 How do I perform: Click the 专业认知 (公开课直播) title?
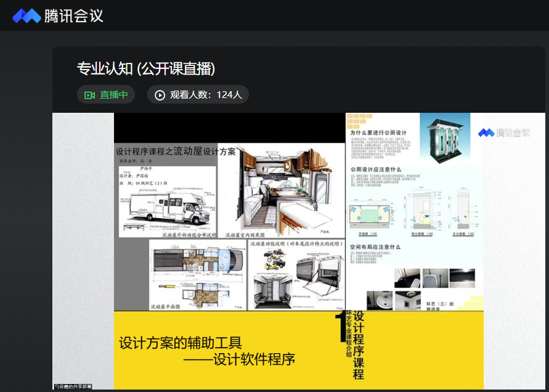click(x=146, y=68)
